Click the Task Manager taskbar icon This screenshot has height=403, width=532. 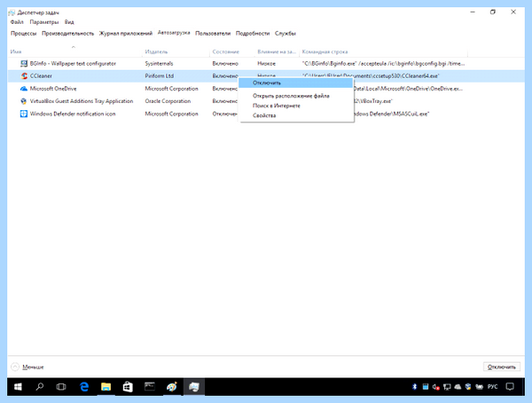[193, 387]
